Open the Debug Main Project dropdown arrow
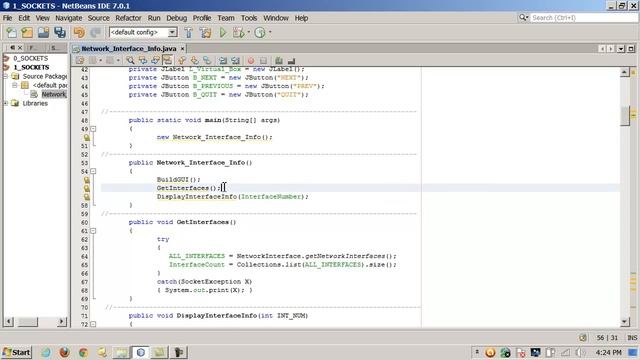 pyautogui.click(x=248, y=32)
